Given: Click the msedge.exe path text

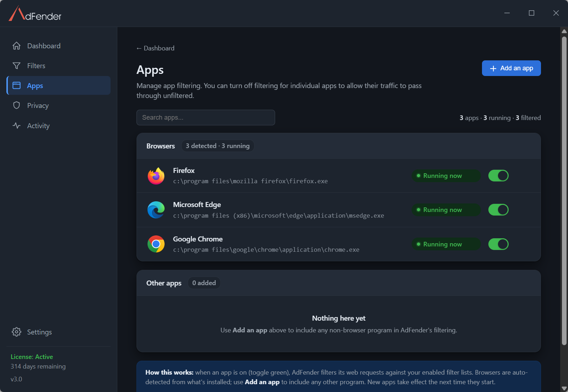Looking at the screenshot, I should click(278, 216).
